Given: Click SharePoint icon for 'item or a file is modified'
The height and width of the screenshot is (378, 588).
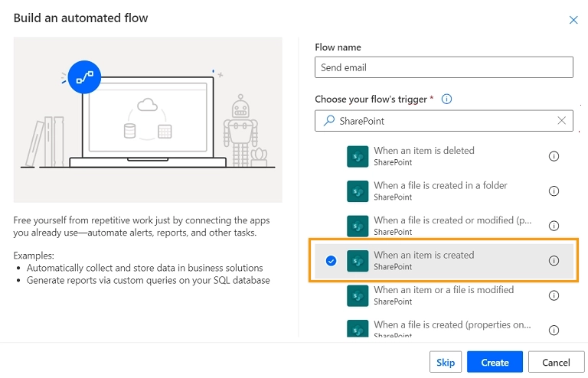Looking at the screenshot, I should tap(358, 295).
